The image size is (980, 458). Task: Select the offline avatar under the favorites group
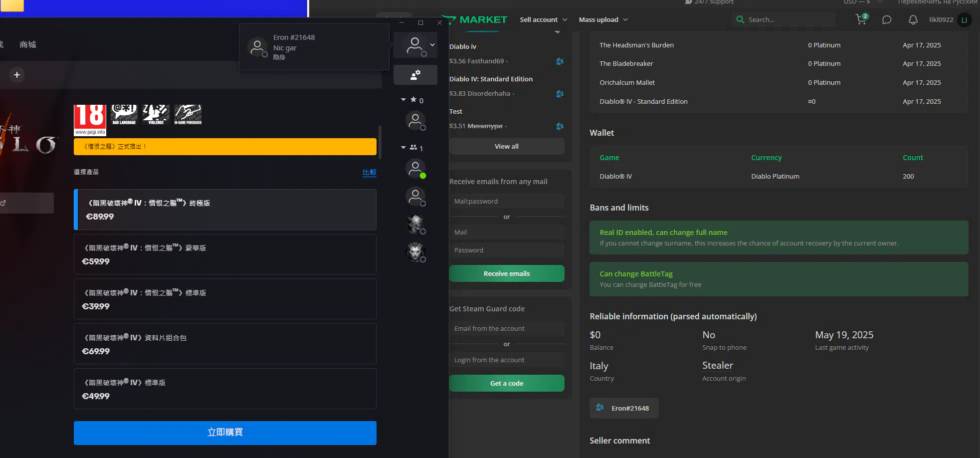click(415, 121)
